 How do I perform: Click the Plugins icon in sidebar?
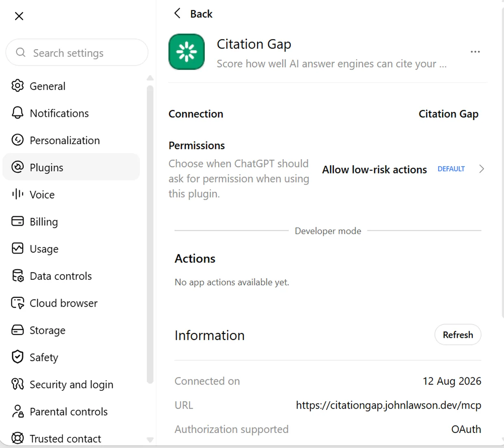pyautogui.click(x=17, y=167)
